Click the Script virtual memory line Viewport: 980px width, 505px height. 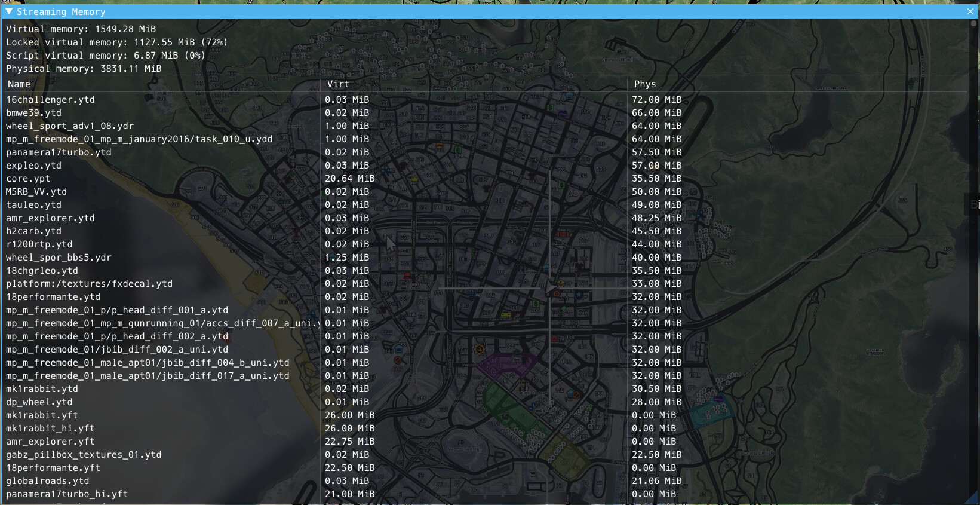[x=106, y=56]
